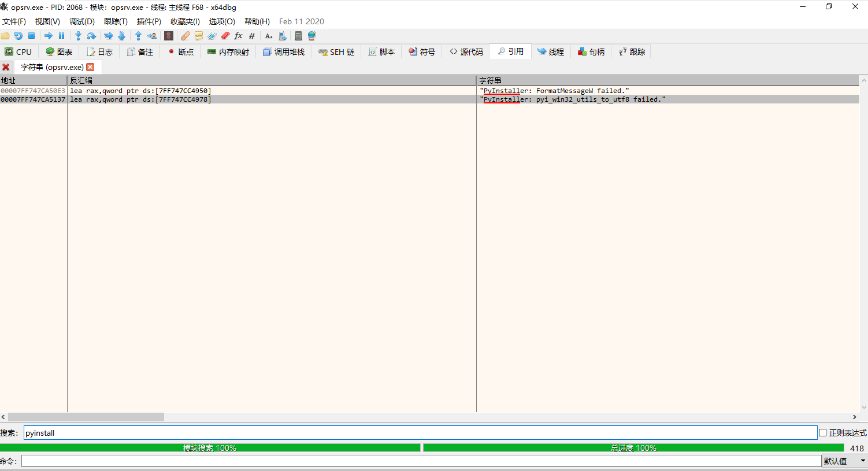The image size is (868, 471).
Task: Click address 00007FF747CA50E3
Action: (x=33, y=91)
